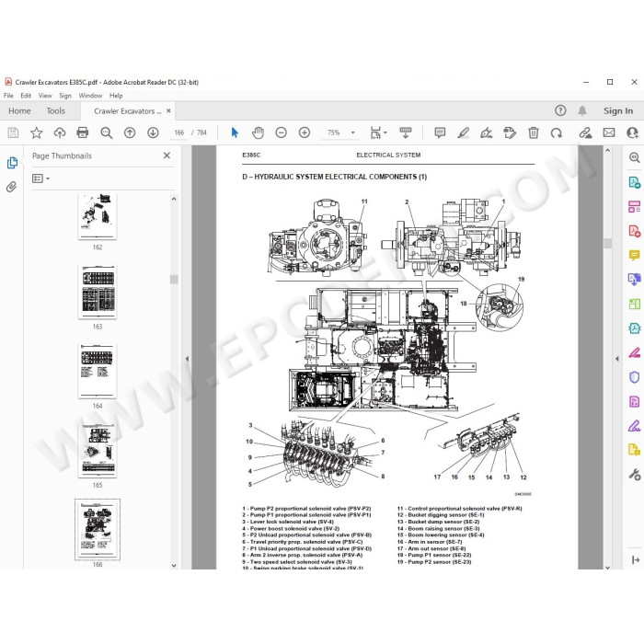Click the stamp tool icon
This screenshot has width=644, height=644.
[510, 132]
